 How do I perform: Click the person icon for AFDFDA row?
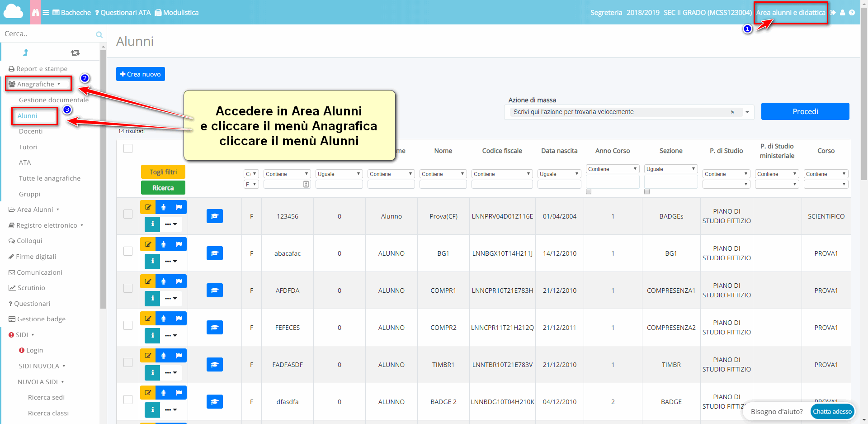(x=163, y=281)
